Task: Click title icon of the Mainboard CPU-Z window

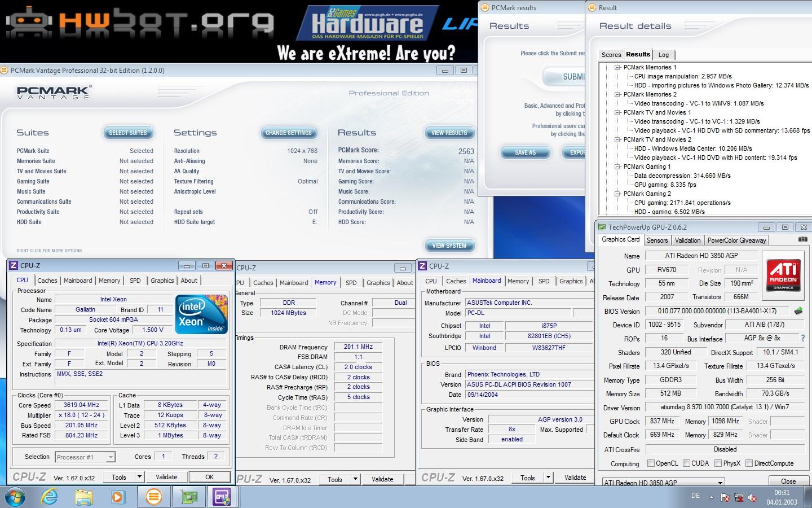Action: (x=422, y=266)
